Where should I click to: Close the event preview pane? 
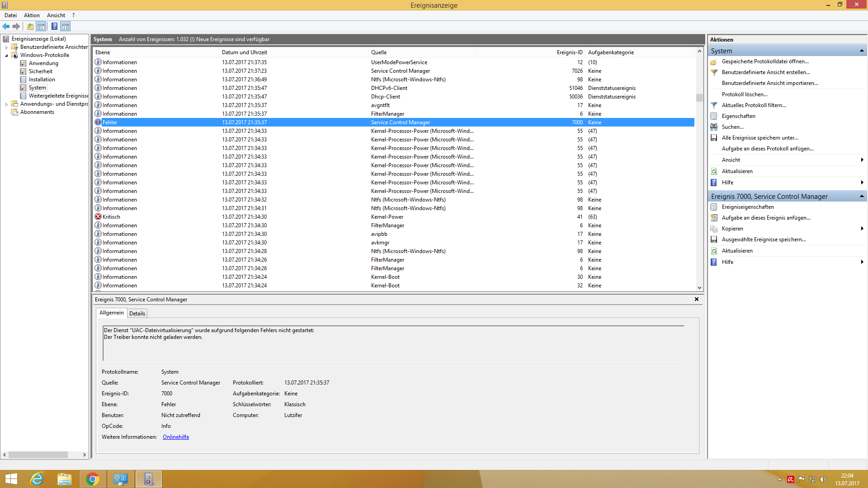696,299
